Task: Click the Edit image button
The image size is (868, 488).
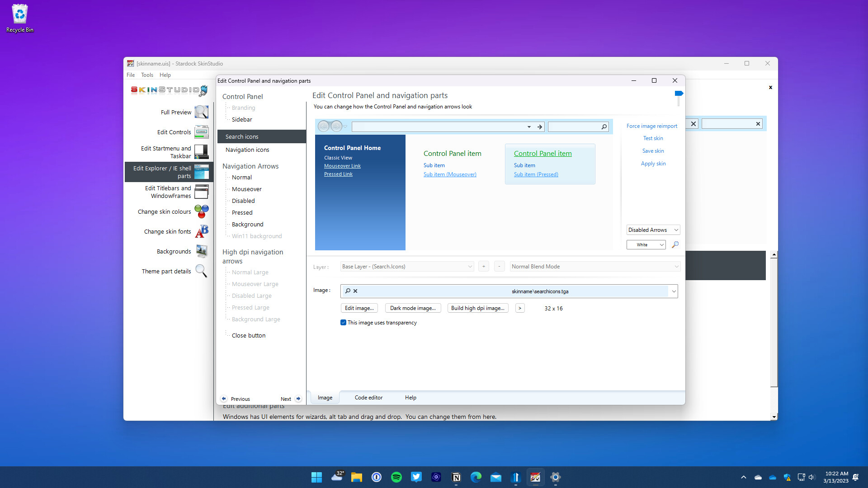Action: point(359,308)
